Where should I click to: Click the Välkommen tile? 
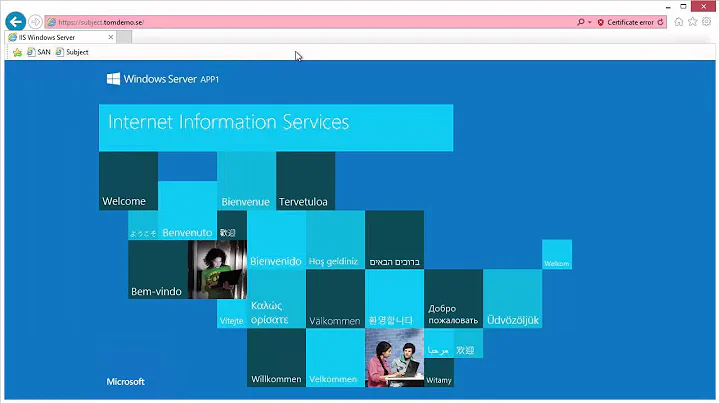[x=336, y=299]
